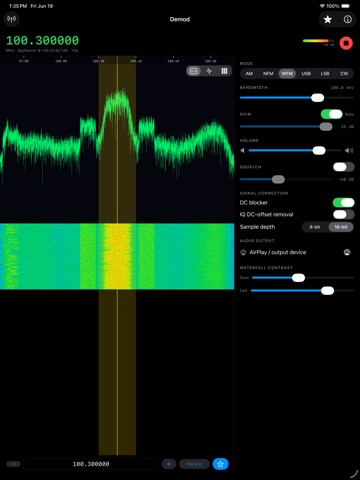Tap the Wi-Fi status icon

pos(322,6)
